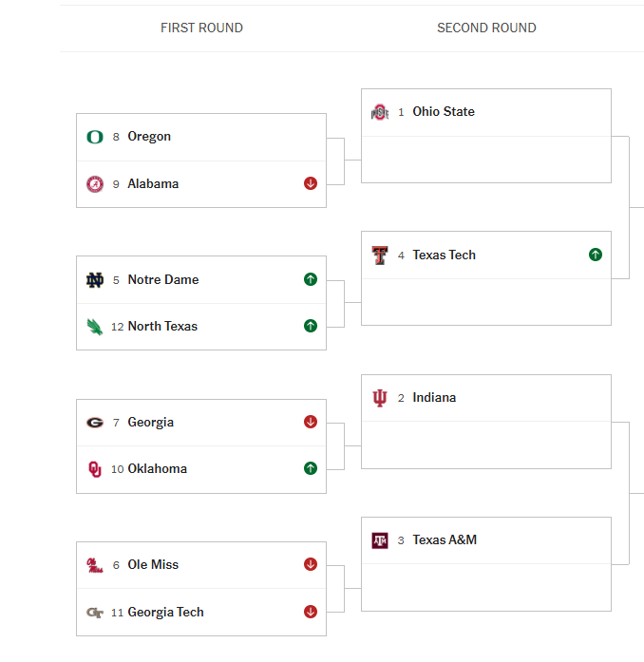Screen dimensions: 644x662
Task: Click Texas Tech's green up-arrow indicator
Action: coord(596,255)
